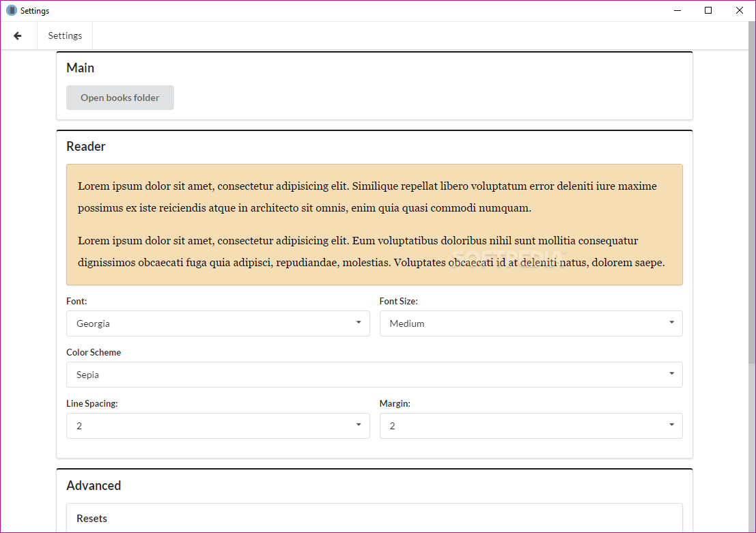Screen dimensions: 756x533
Task: Click the Resets subsection title
Action: (x=92, y=519)
